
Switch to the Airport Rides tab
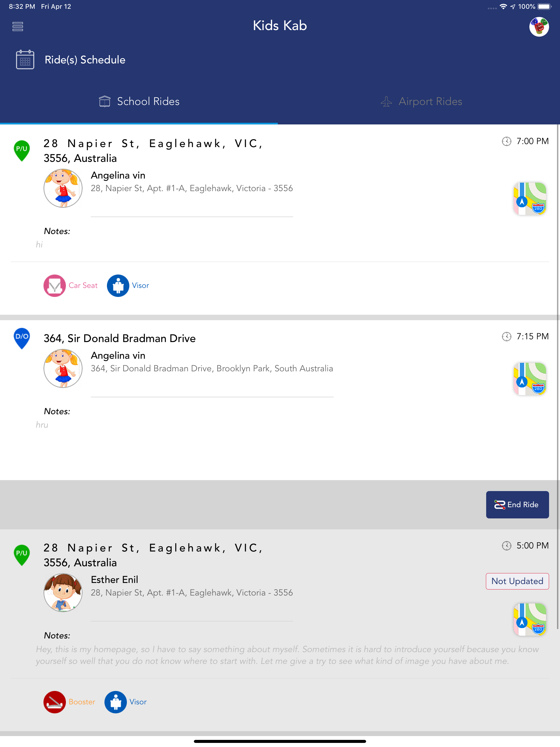[x=421, y=101]
